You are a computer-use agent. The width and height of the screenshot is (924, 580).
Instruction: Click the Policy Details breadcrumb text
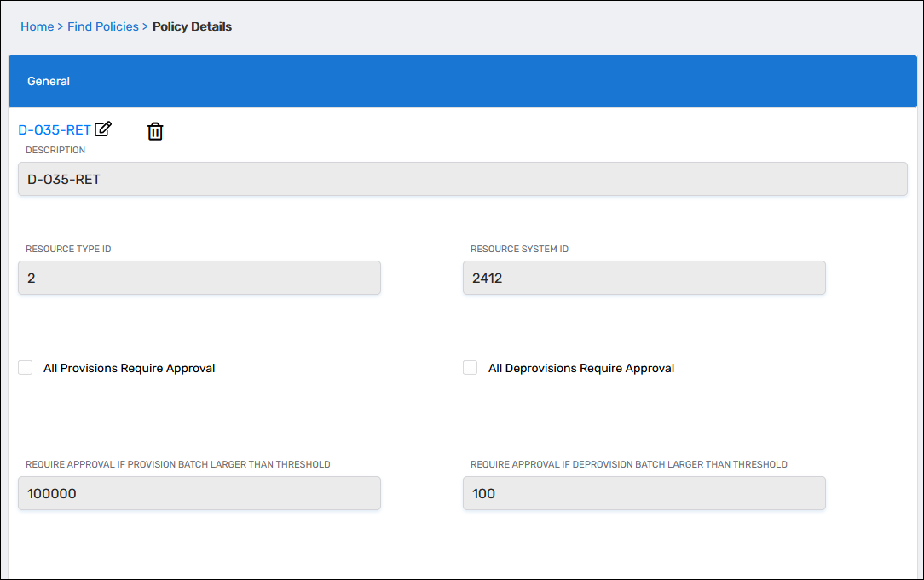pyautogui.click(x=192, y=26)
